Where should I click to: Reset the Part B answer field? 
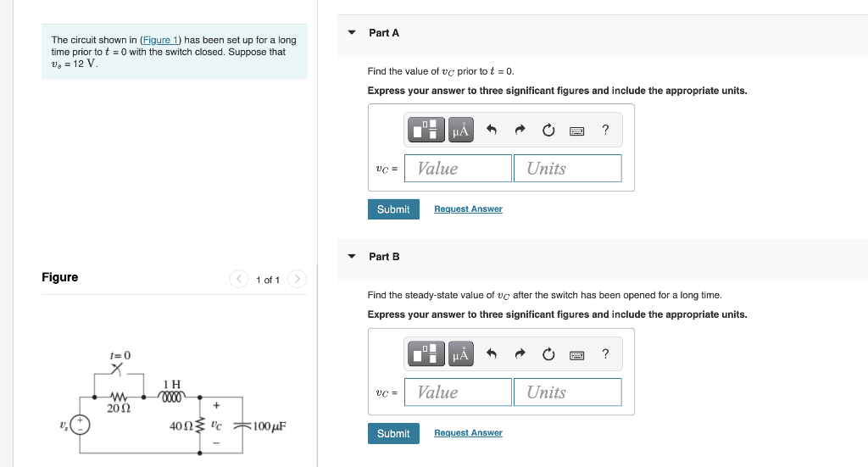point(548,354)
